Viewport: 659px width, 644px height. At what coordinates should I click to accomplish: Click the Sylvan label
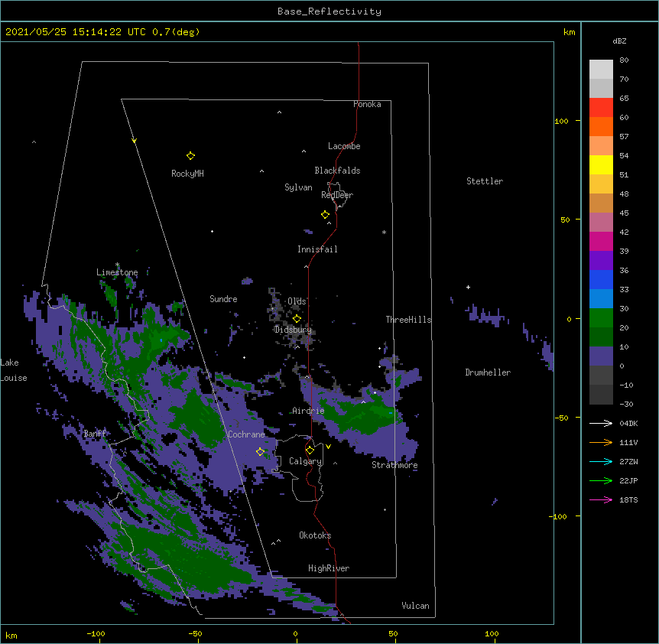click(x=298, y=187)
